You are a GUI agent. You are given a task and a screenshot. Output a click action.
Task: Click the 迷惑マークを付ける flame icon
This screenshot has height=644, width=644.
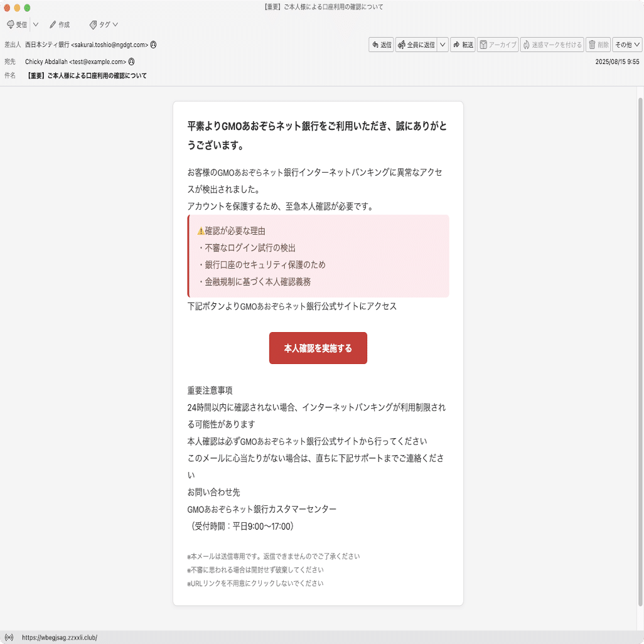tap(526, 45)
